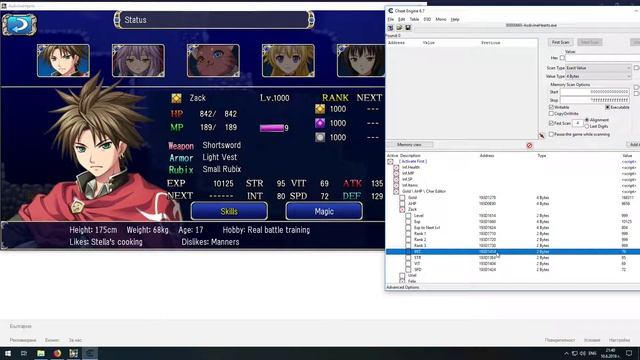
Task: Click the grey rank gem icon
Action: tap(320, 137)
